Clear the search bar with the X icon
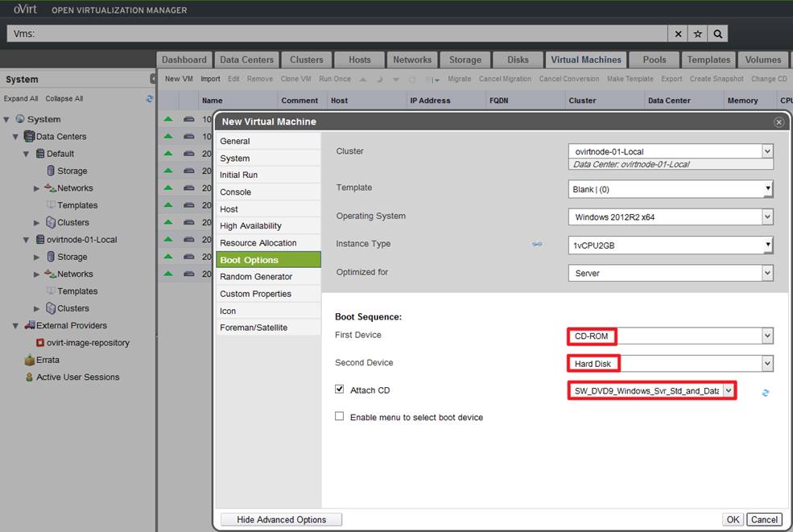Screen dimensions: 793x532 678,34
